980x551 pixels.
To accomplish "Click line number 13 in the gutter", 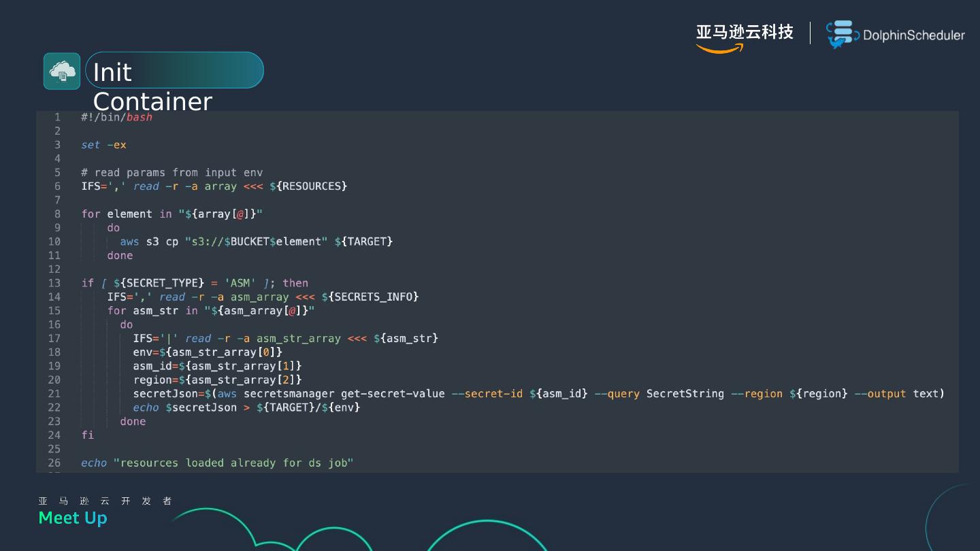I will click(54, 283).
